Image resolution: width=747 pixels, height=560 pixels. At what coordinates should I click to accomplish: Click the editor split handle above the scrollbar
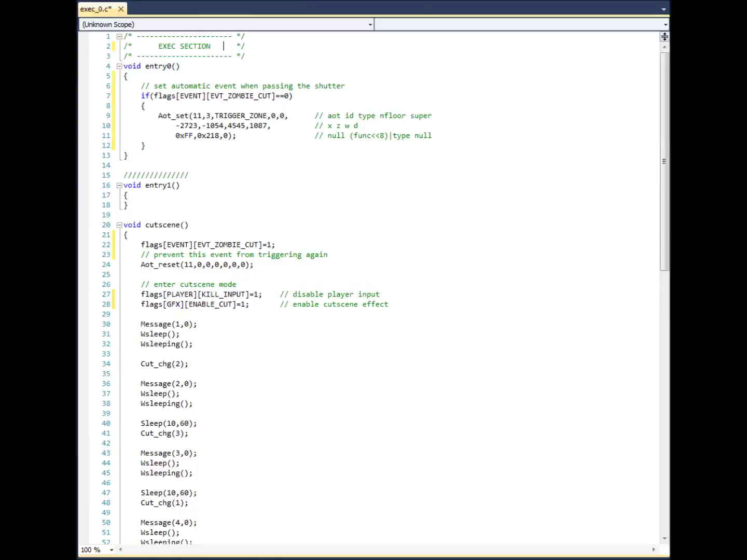click(665, 36)
